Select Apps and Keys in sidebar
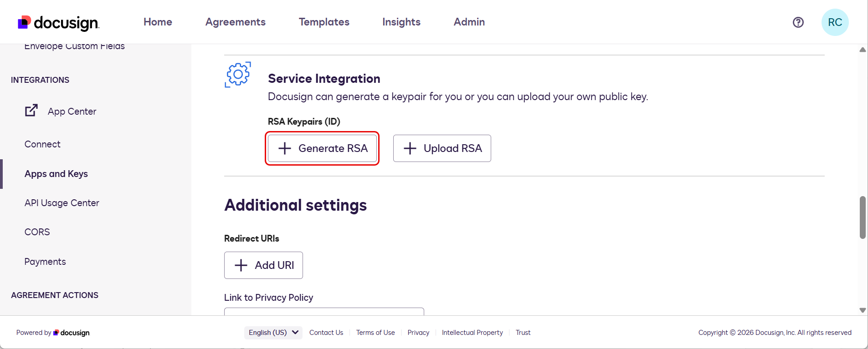The width and height of the screenshot is (868, 349). [x=56, y=174]
